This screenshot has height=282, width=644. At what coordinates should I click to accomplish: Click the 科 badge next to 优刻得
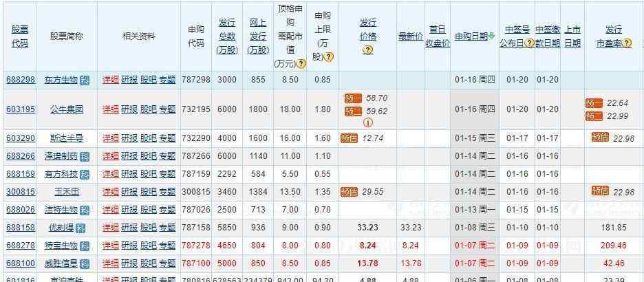[x=80, y=228]
